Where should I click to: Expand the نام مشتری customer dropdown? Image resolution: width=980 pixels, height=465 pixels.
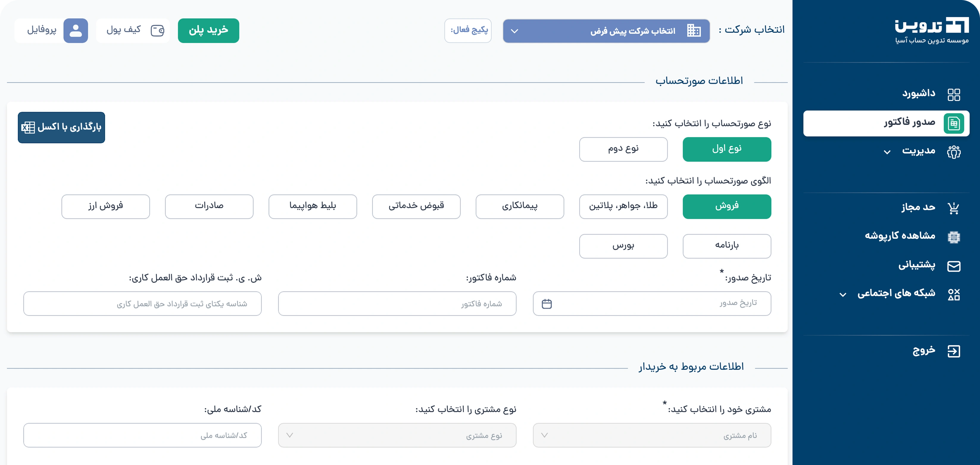click(652, 435)
